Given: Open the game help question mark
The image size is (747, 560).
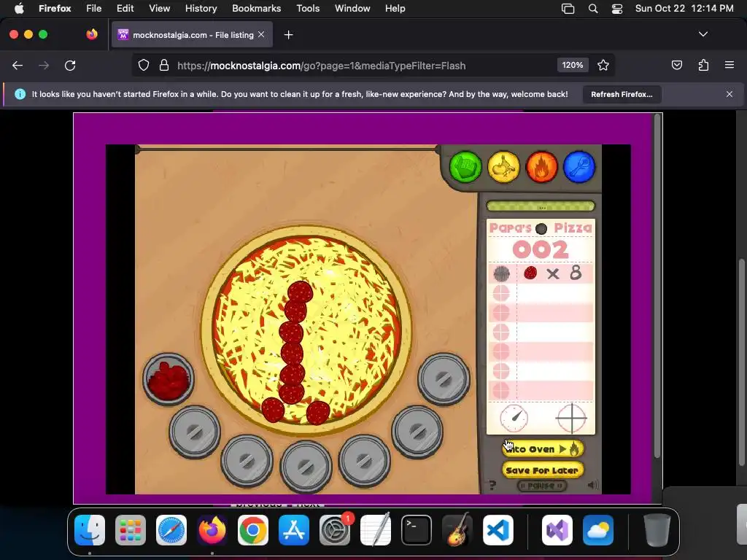Looking at the screenshot, I should point(492,485).
